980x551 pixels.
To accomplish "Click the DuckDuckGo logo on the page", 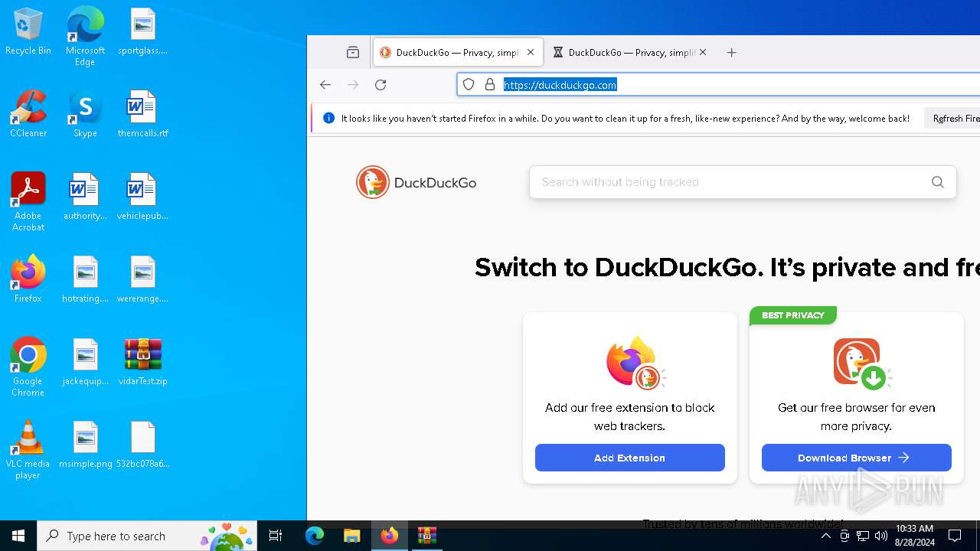I will click(416, 182).
